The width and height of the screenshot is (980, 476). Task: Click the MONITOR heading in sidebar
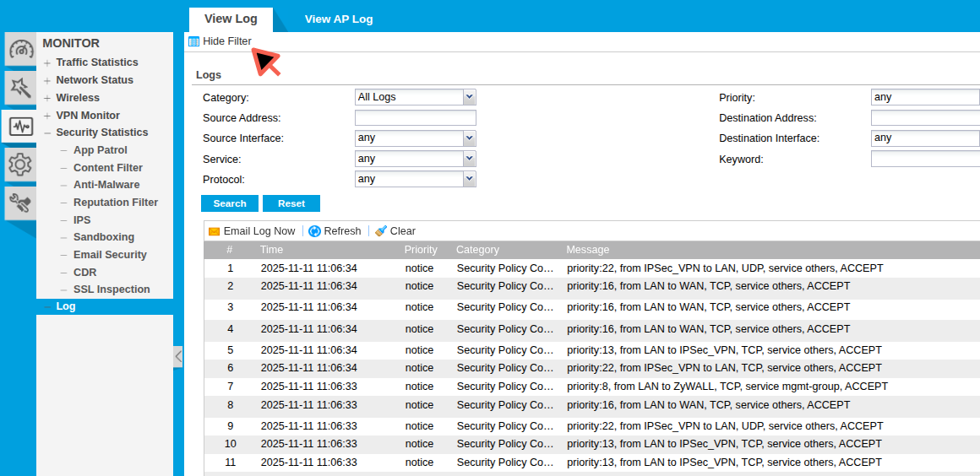pos(71,44)
